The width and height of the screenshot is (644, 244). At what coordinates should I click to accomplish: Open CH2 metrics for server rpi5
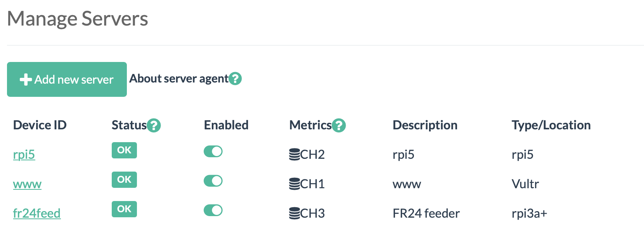pyautogui.click(x=307, y=154)
